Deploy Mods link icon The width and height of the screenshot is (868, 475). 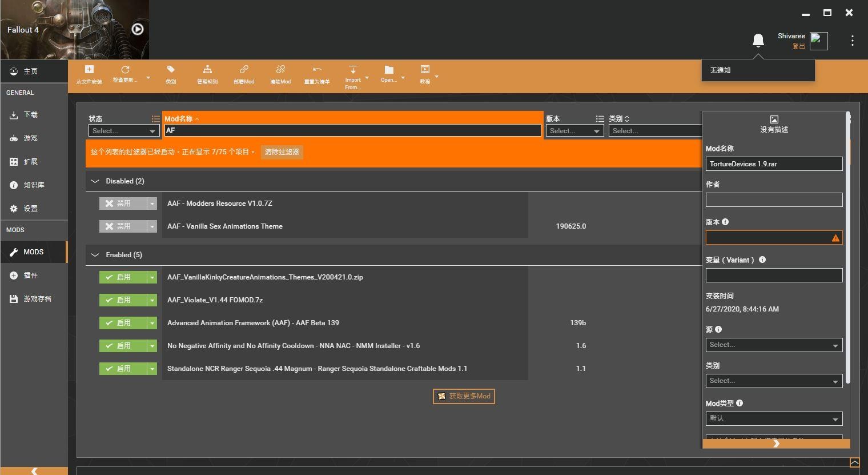tap(244, 69)
